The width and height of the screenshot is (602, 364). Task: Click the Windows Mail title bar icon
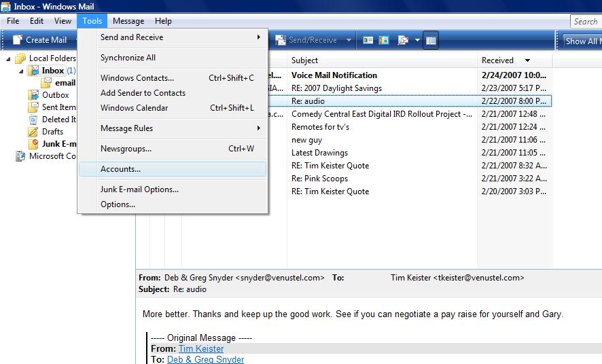[5, 7]
